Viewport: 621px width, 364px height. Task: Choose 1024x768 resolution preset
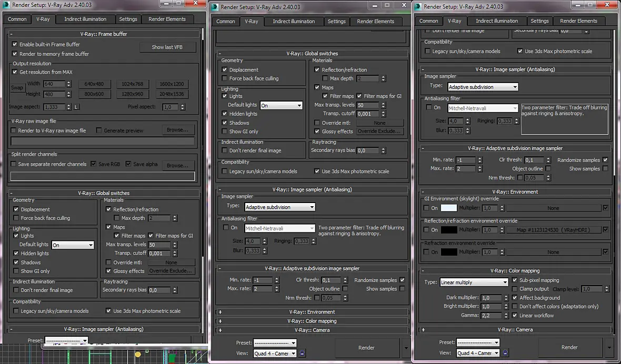tap(133, 84)
